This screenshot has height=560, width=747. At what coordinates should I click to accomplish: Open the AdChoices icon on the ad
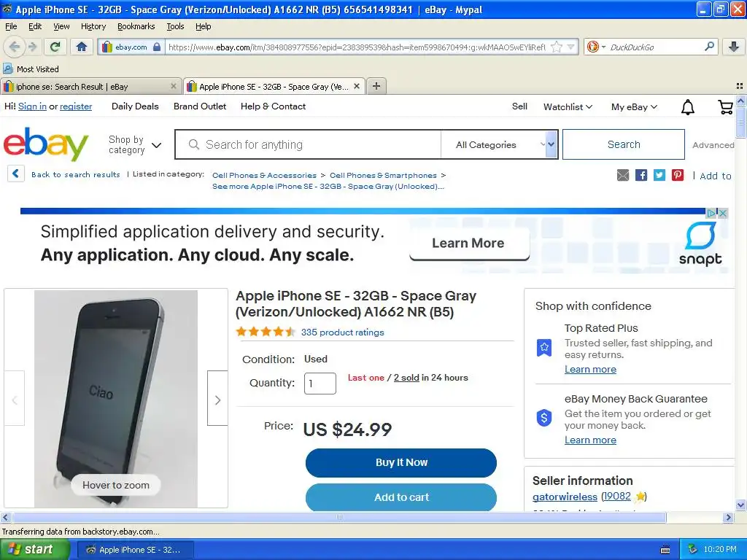click(x=711, y=214)
